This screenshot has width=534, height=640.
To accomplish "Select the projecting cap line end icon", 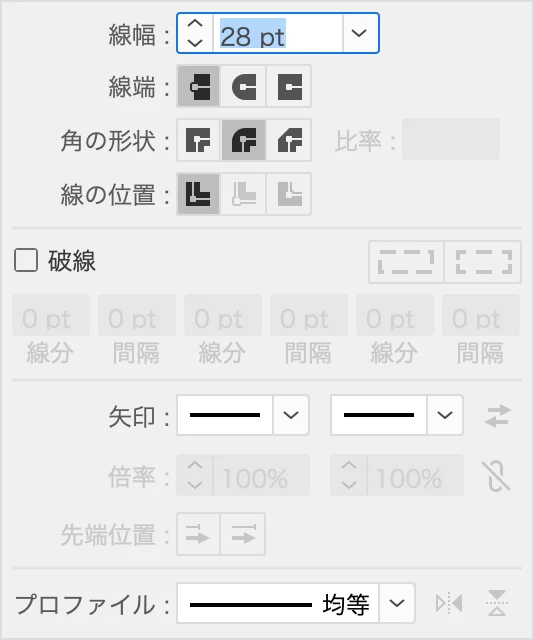I will tap(289, 87).
